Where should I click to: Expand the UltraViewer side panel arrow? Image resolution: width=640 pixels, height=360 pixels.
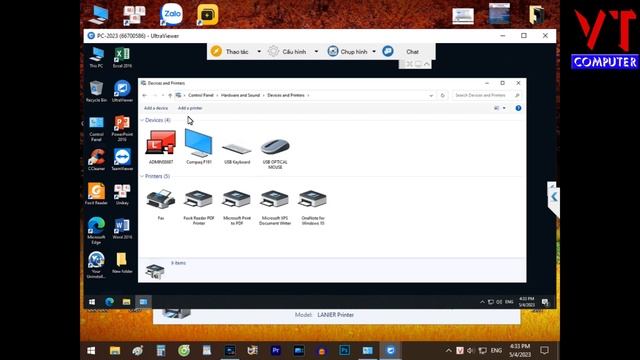(554, 197)
